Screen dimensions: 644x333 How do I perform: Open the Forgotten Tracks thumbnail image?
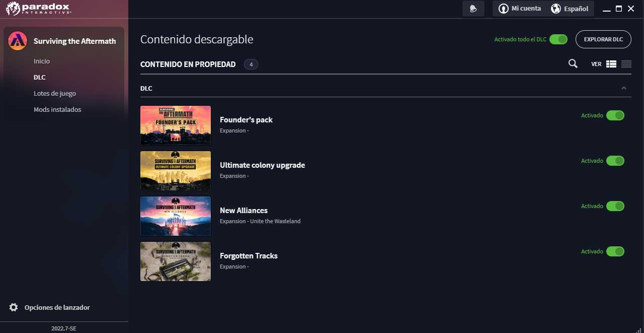point(175,261)
